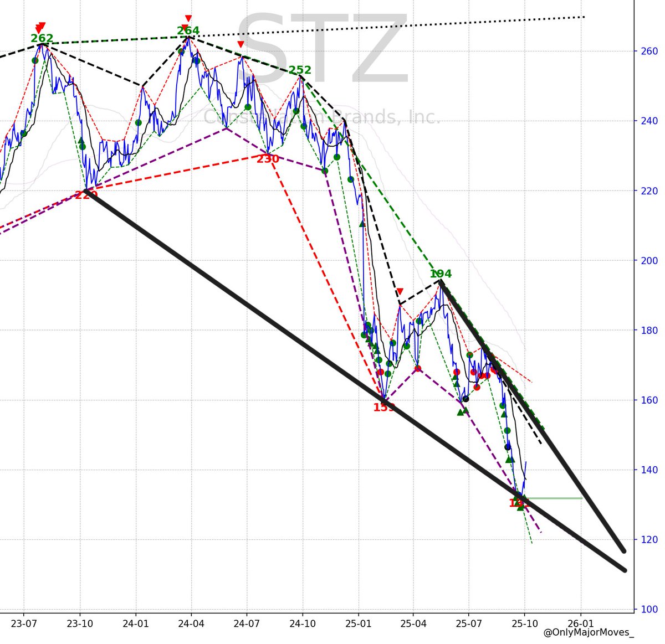Click the red triangle marker above 264
The width and height of the screenshot is (665, 644).
click(x=188, y=19)
